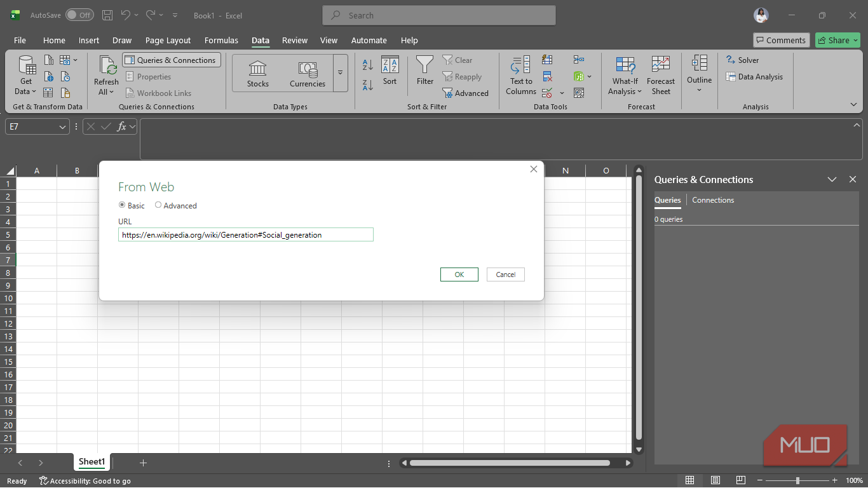
Task: Click the From Table/Range icon
Action: click(49, 93)
